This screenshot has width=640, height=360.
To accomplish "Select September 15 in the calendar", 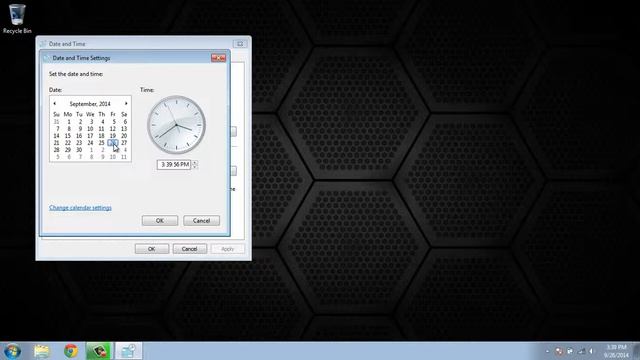I will pos(68,136).
